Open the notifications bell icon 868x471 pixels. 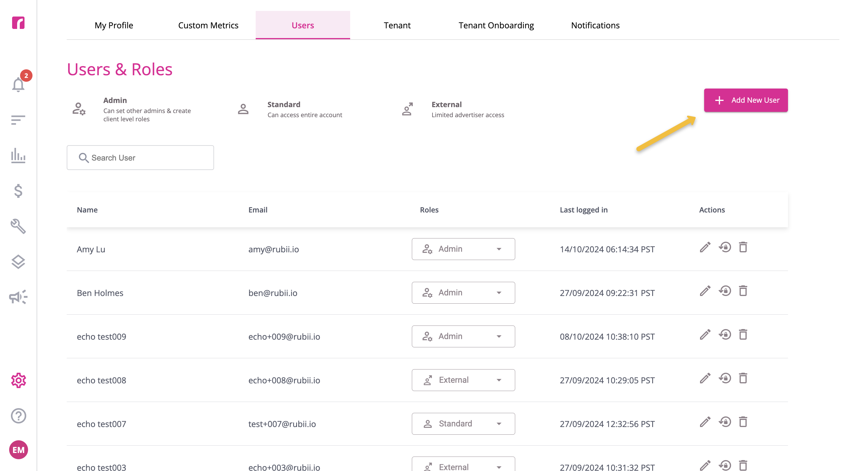click(x=18, y=84)
